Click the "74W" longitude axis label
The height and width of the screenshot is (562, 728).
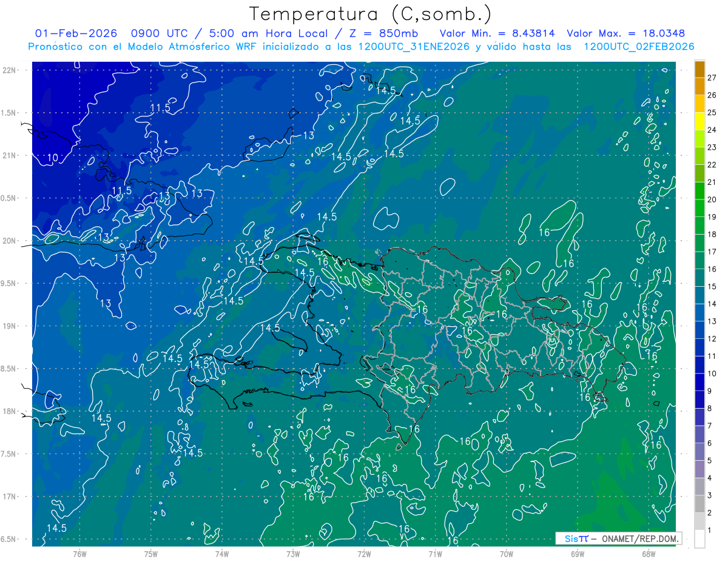(x=222, y=554)
